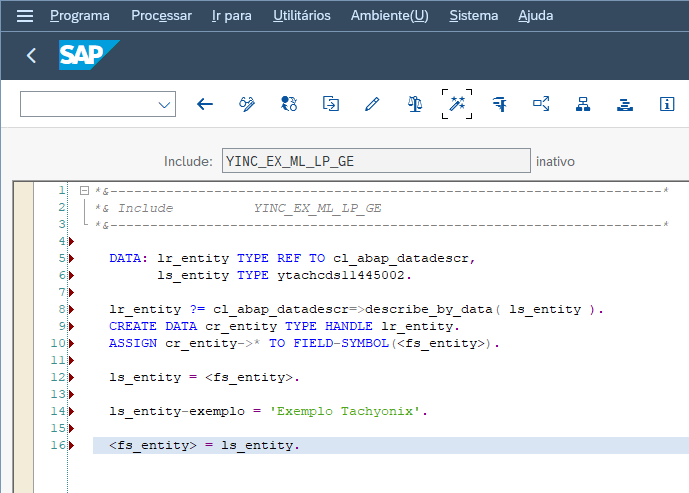
Task: Click '<fs_entity>' on line 16
Action: click(153, 446)
